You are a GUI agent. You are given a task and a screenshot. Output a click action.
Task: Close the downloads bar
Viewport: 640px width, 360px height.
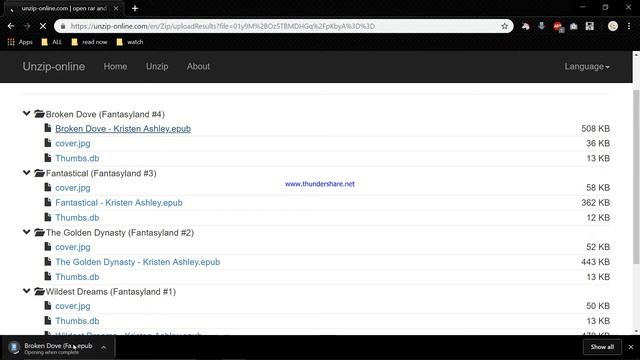pos(631,347)
